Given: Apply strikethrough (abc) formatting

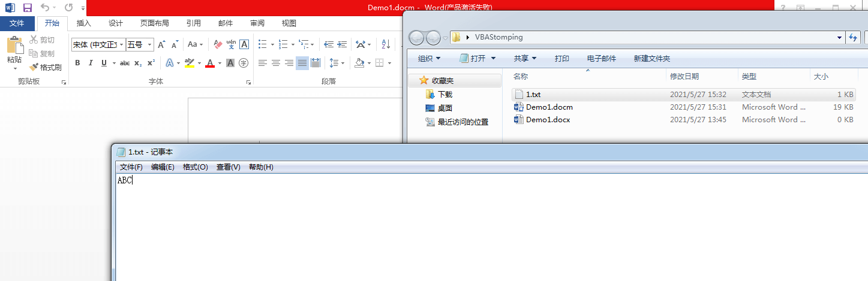Looking at the screenshot, I should point(125,63).
